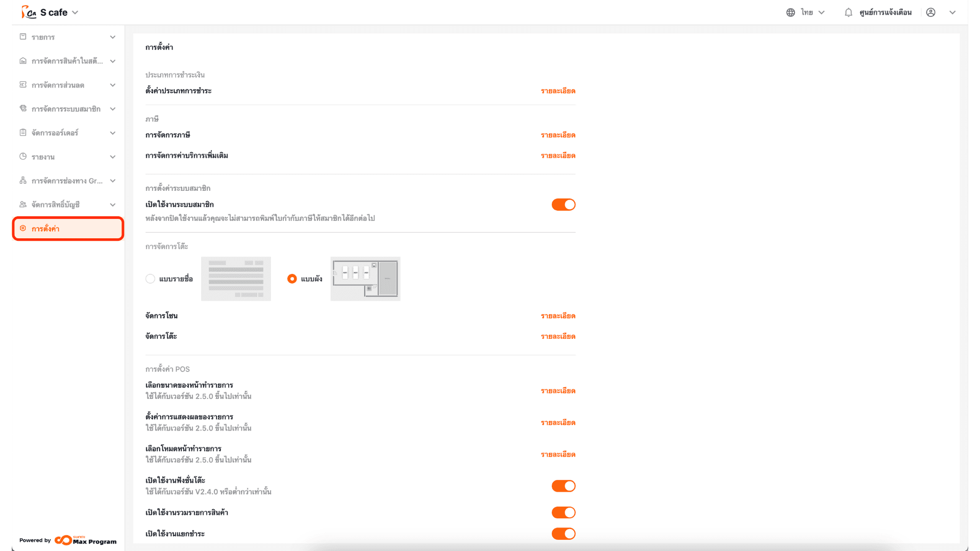
Task: Click the รายงาน pie chart icon
Action: coord(23,157)
